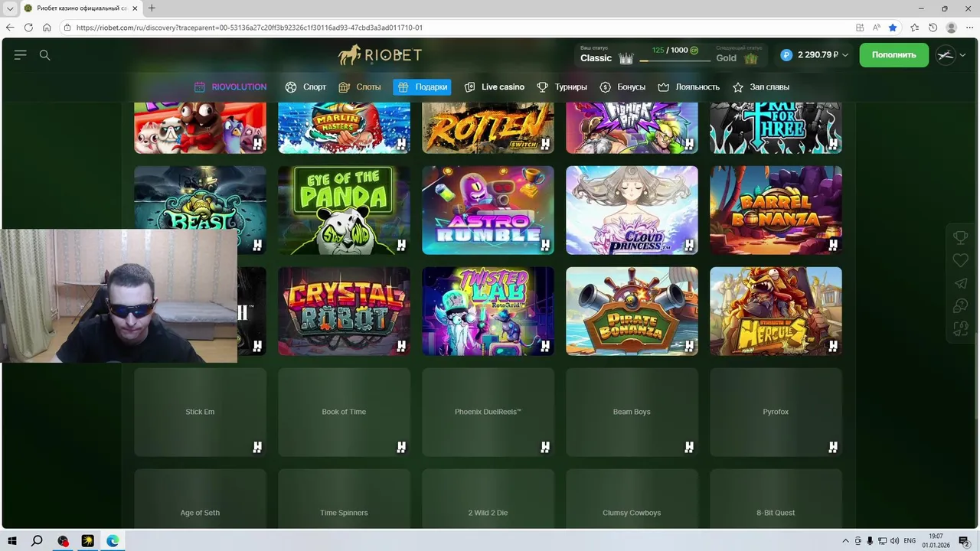
Task: Open the Strength of Hercules game
Action: pos(776,311)
